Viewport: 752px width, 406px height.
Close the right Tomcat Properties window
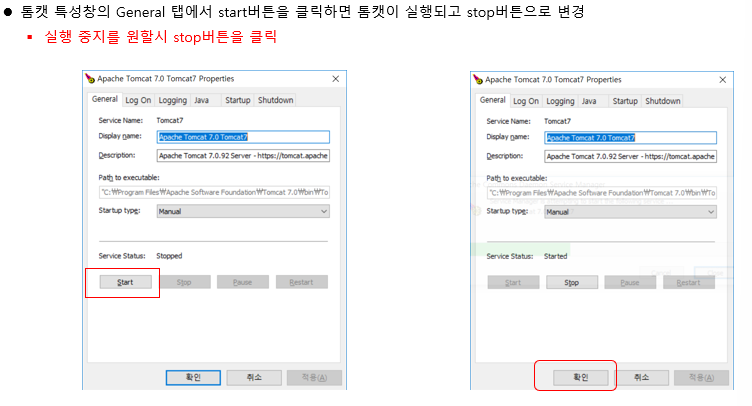[723, 80]
